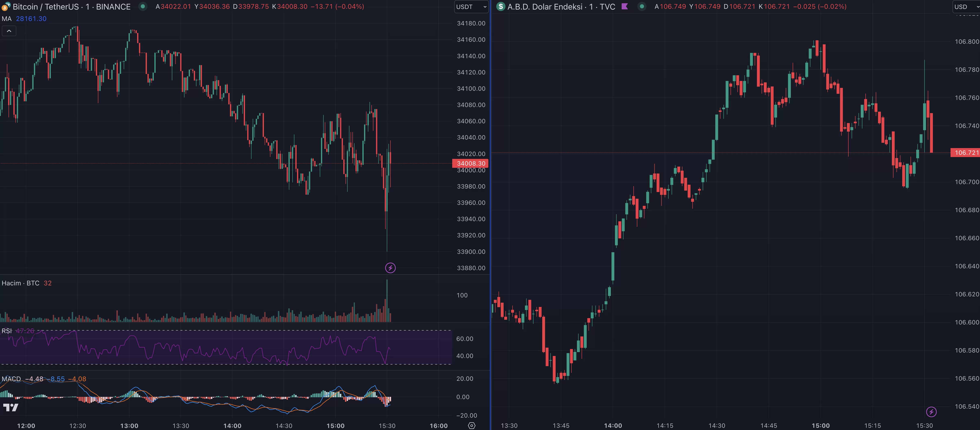
Task: Click the green market status dot on the Dolar Endeksi chart
Action: pyautogui.click(x=642, y=7)
